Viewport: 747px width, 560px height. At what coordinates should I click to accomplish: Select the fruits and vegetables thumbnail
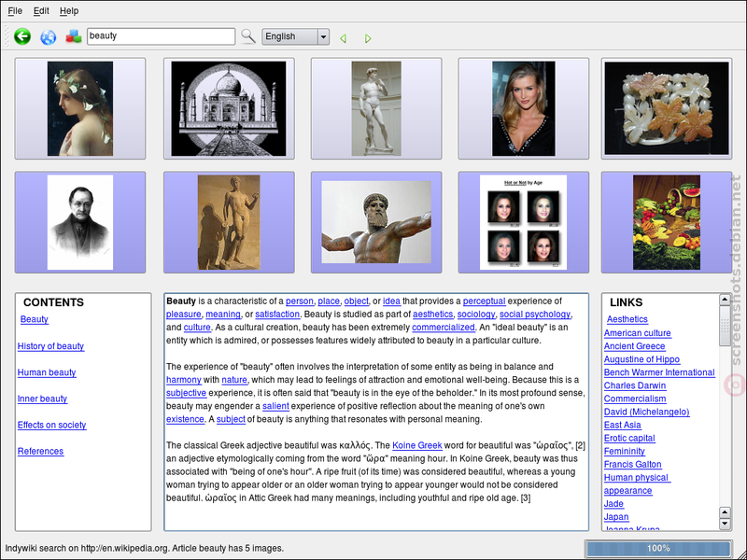pyautogui.click(x=667, y=222)
